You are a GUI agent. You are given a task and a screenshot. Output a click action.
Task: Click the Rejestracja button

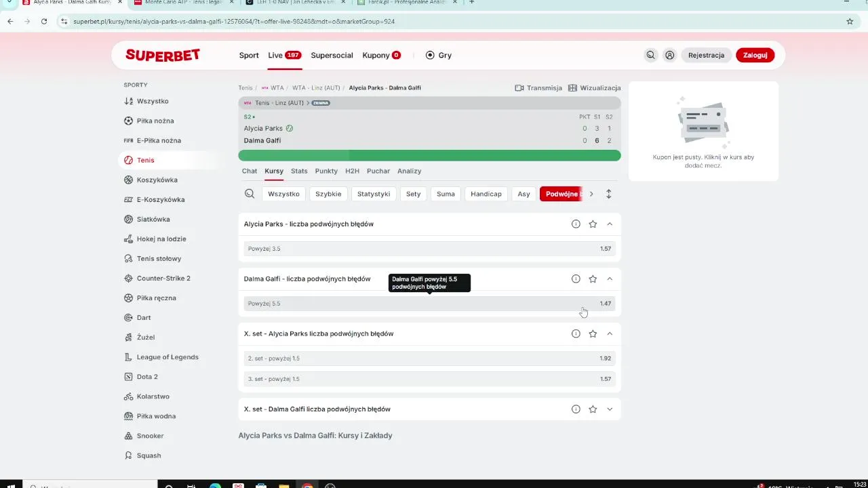coord(706,56)
